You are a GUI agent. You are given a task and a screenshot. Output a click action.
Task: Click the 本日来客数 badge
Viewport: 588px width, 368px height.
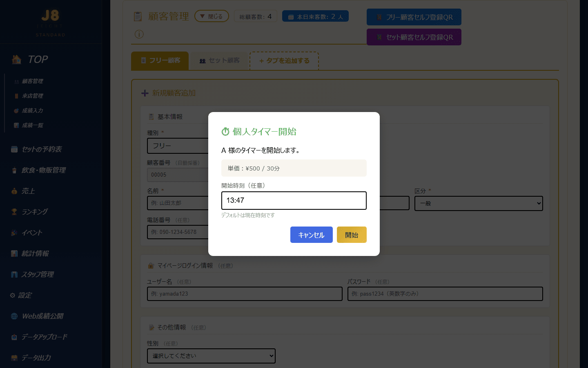(x=315, y=16)
